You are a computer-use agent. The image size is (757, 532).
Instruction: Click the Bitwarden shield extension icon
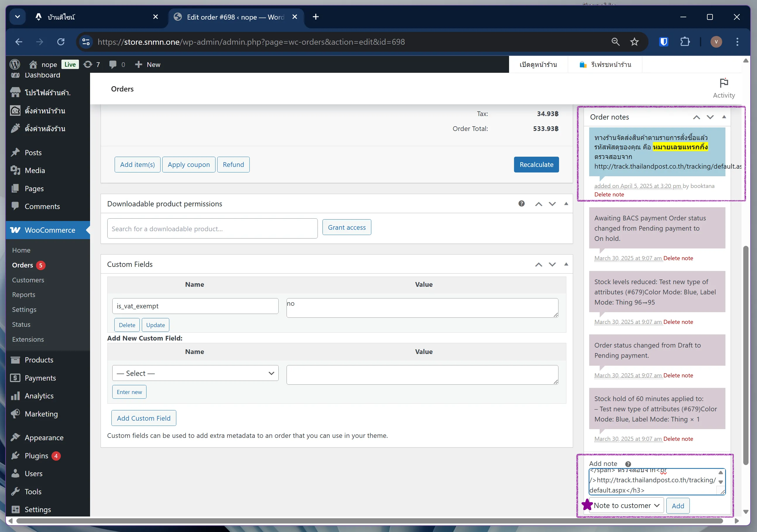coord(663,42)
